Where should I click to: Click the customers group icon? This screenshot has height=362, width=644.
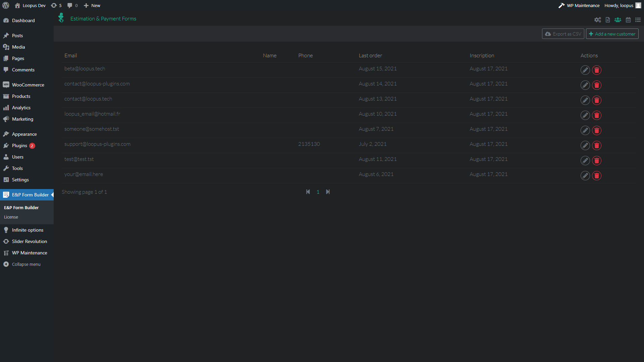(618, 20)
